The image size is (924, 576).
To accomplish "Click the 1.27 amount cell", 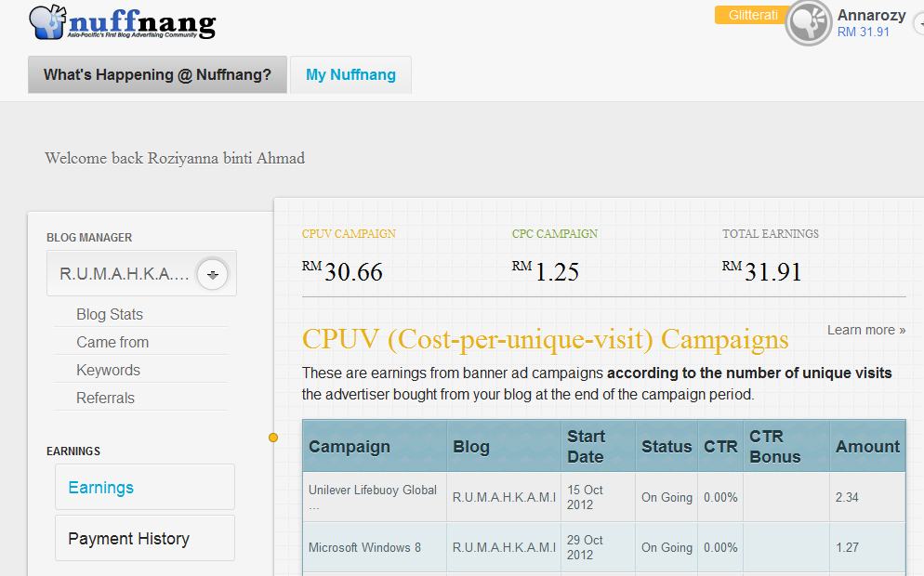I will 867,547.
